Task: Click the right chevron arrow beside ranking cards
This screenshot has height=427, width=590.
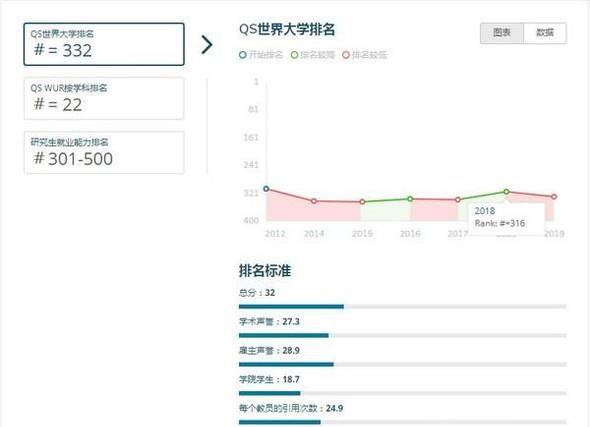Action: [207, 45]
